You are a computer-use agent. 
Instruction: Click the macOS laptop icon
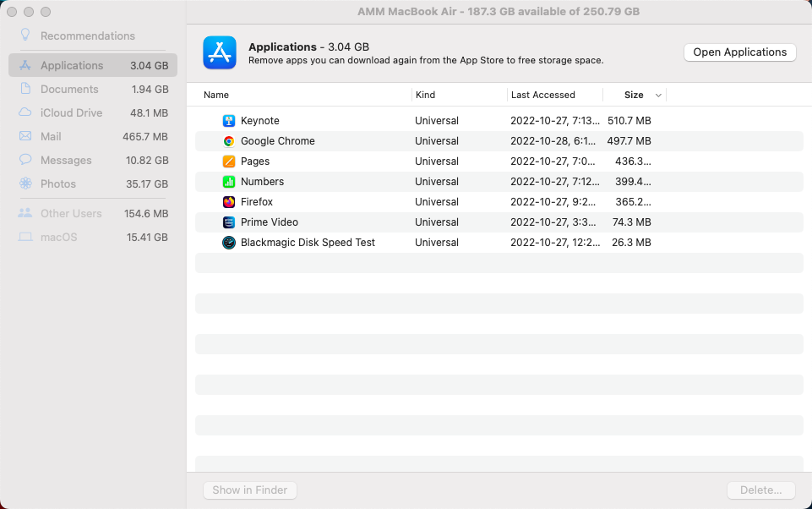25,237
